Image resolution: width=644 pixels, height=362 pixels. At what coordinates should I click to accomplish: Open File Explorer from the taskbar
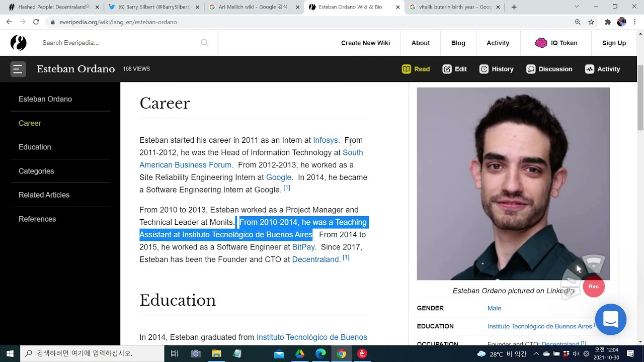click(216, 353)
